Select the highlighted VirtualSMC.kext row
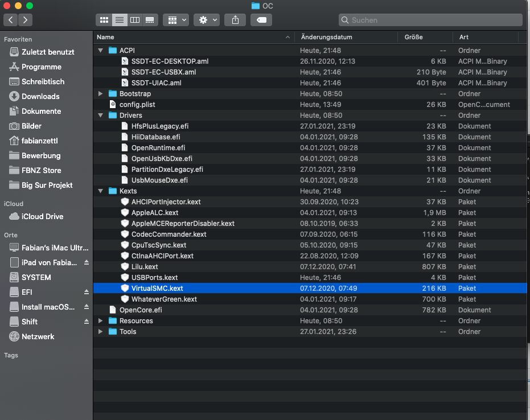This screenshot has width=530, height=420. pos(310,288)
